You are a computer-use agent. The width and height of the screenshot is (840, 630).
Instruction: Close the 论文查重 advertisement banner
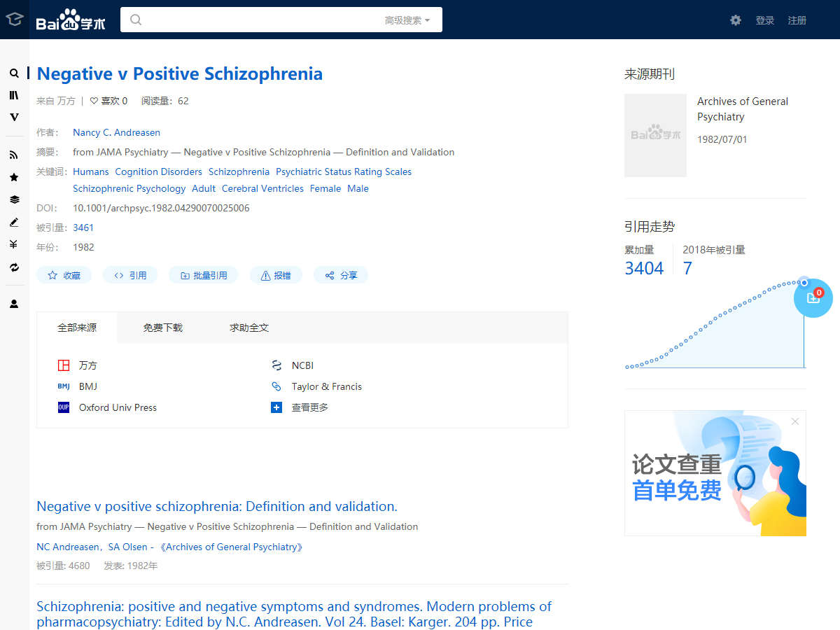coord(794,421)
